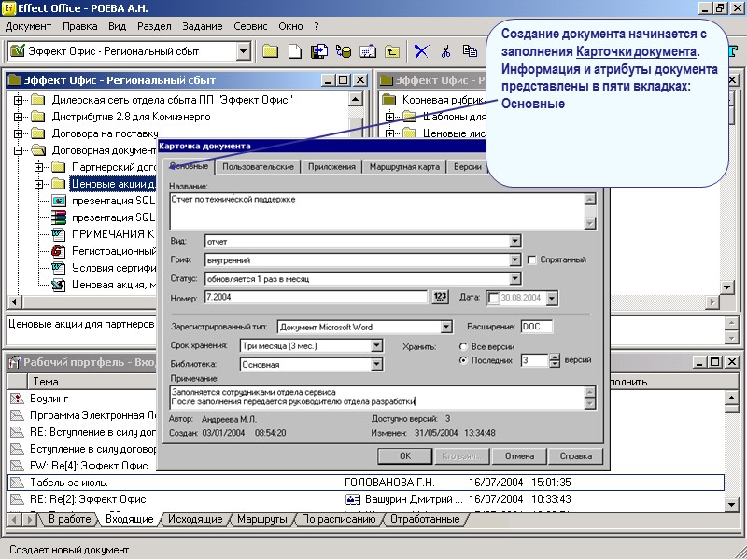This screenshot has width=747, height=560.
Task: Collapse the Договорная документ tree node
Action: pos(18,150)
